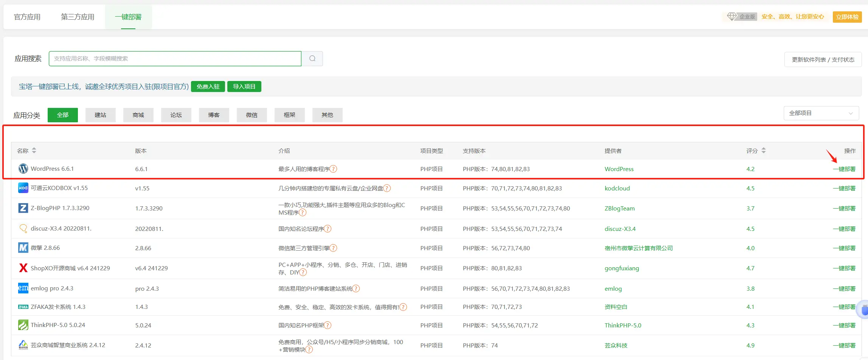868x360 pixels.
Task: Switch to 官方应用 tab
Action: [27, 17]
